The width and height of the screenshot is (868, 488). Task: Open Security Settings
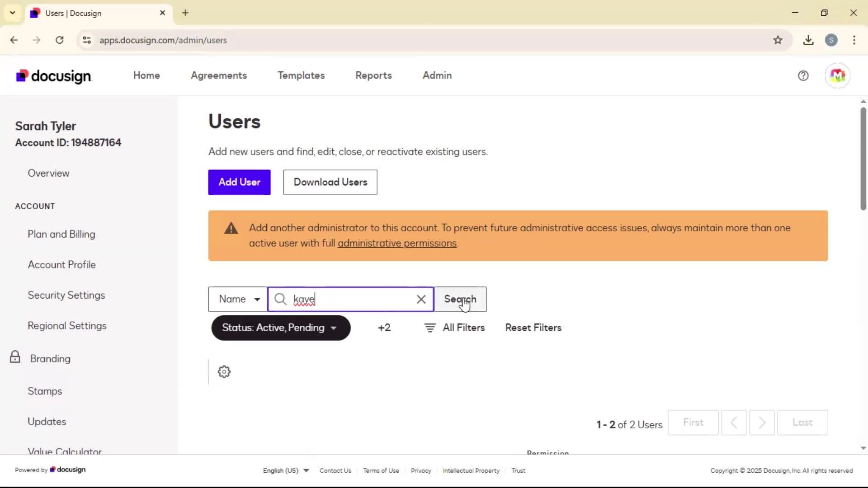pos(66,295)
